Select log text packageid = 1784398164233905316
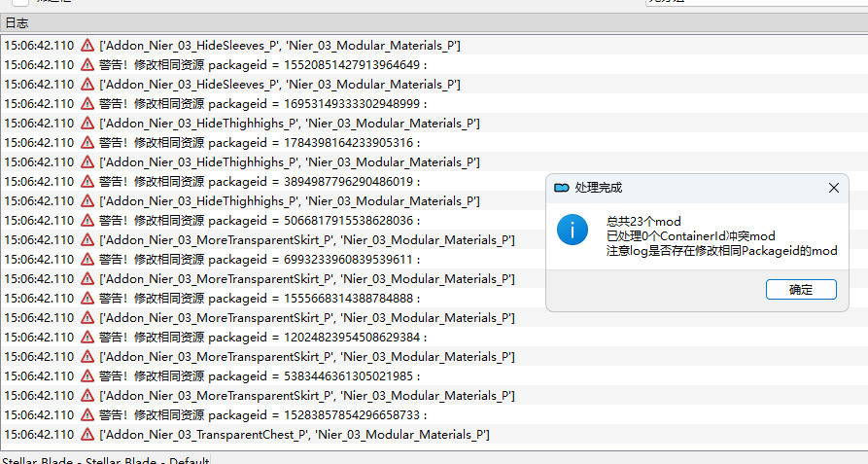This screenshot has width=868, height=464. [x=314, y=142]
